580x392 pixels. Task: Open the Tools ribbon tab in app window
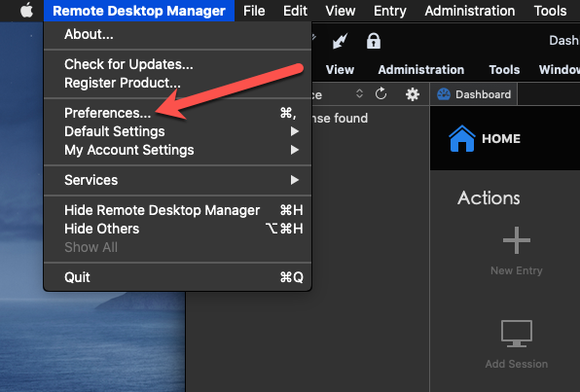tap(504, 69)
